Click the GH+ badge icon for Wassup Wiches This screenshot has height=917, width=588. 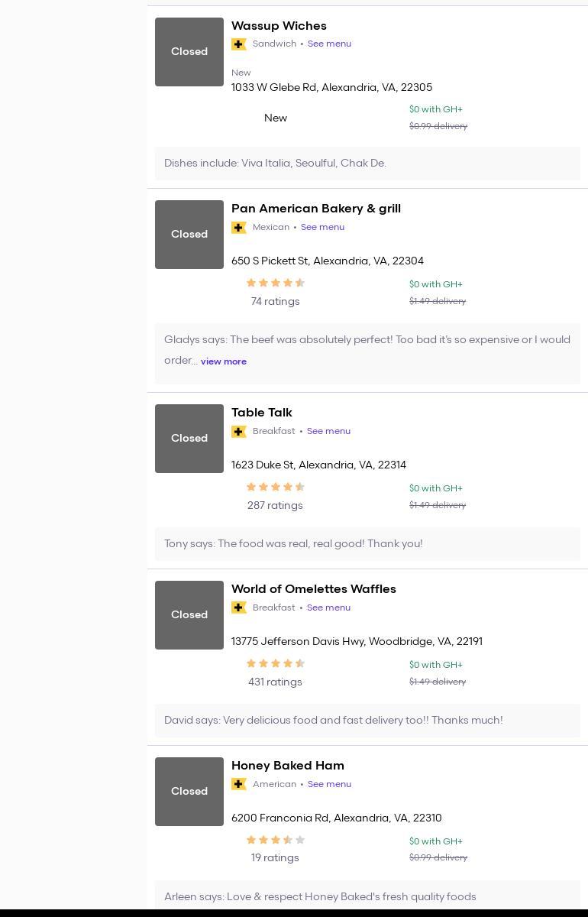[239, 44]
